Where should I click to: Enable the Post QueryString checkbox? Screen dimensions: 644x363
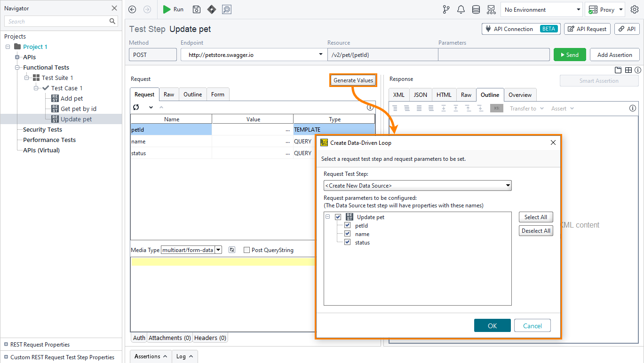click(x=246, y=250)
